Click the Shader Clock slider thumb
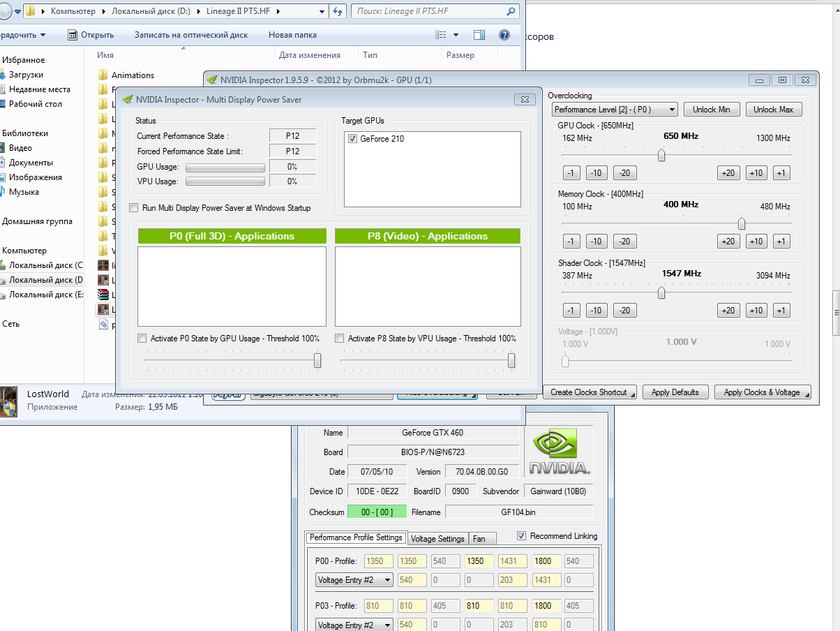 click(661, 293)
